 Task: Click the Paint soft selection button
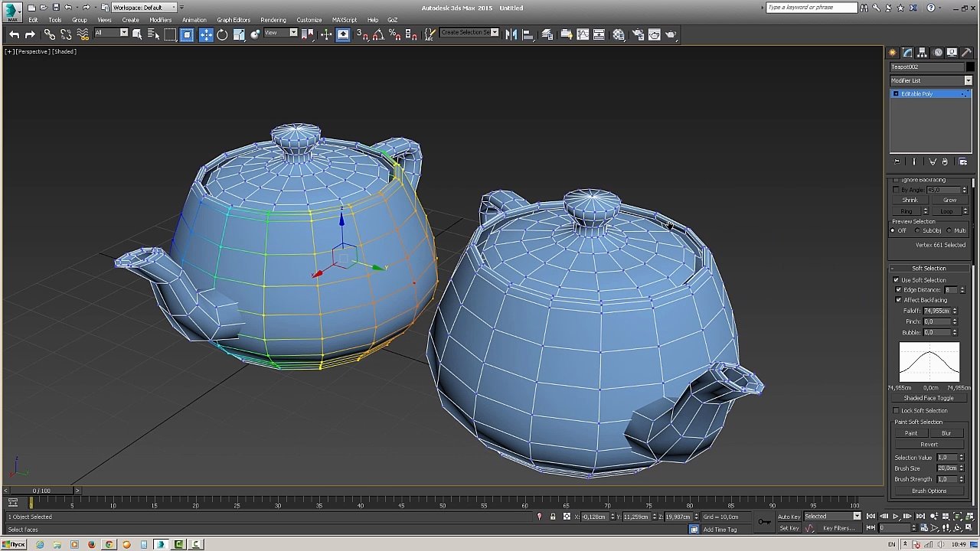point(911,434)
